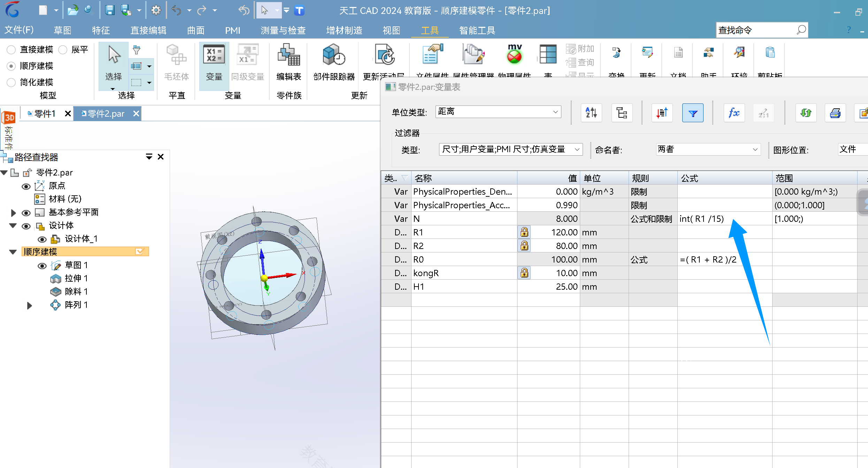Click the Save icon in quick access toolbar

(109, 10)
